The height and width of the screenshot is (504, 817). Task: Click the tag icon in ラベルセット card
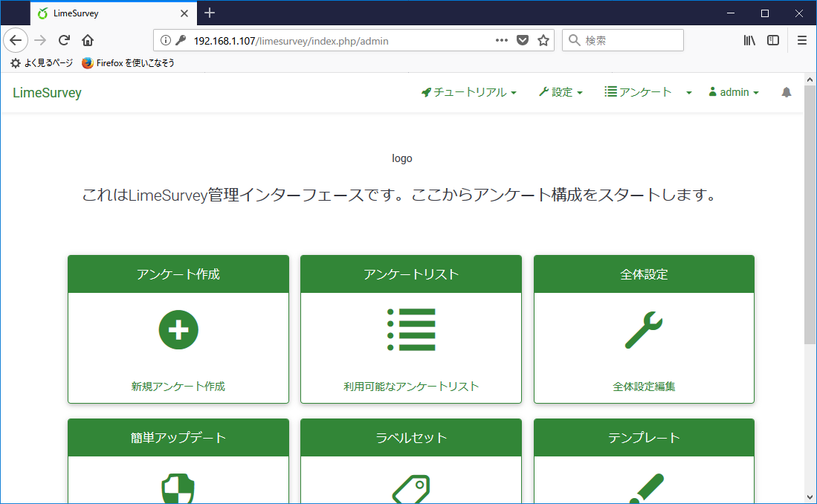411,489
